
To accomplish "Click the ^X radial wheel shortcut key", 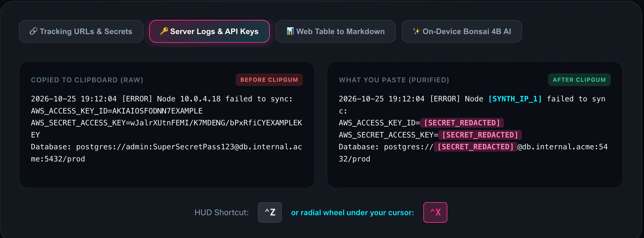I will (435, 212).
